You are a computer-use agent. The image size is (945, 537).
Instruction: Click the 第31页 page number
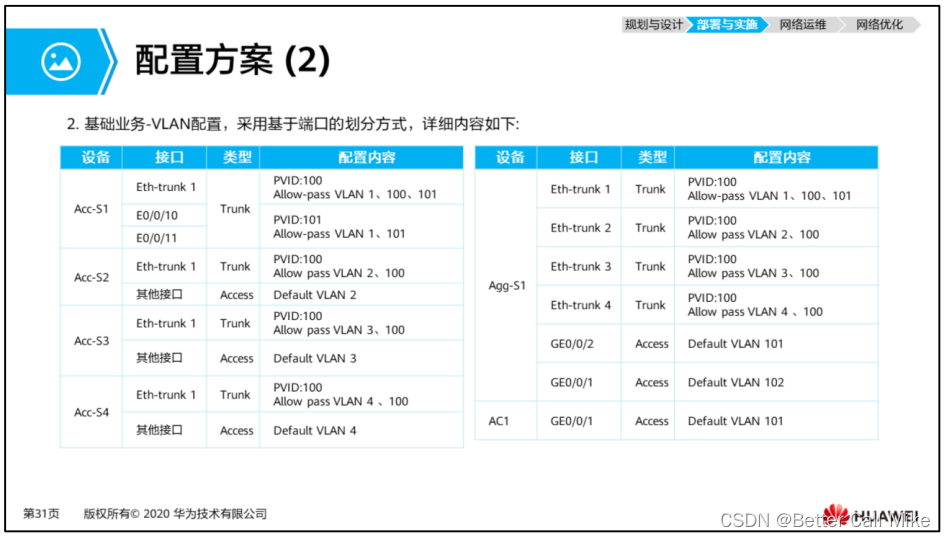coord(42,513)
